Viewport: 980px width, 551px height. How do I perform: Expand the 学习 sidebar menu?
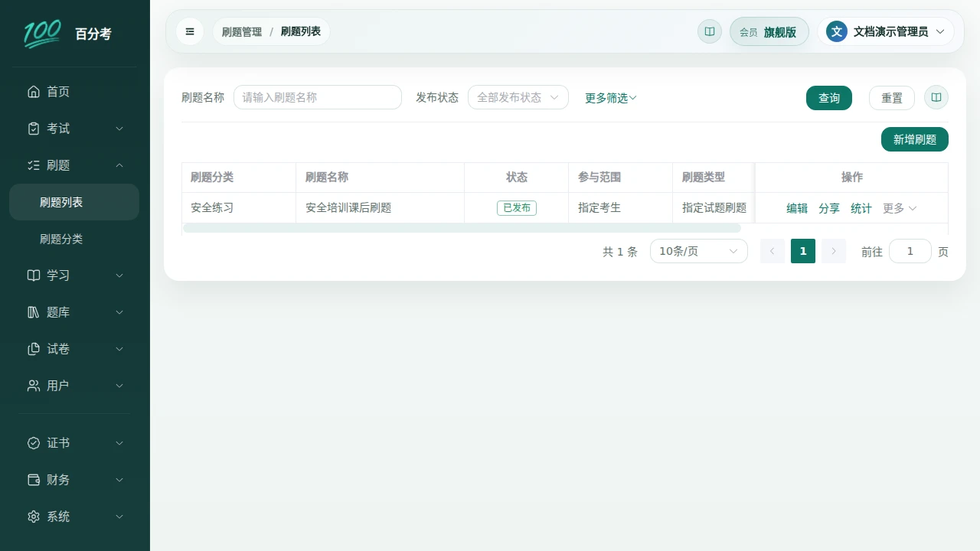(x=75, y=275)
